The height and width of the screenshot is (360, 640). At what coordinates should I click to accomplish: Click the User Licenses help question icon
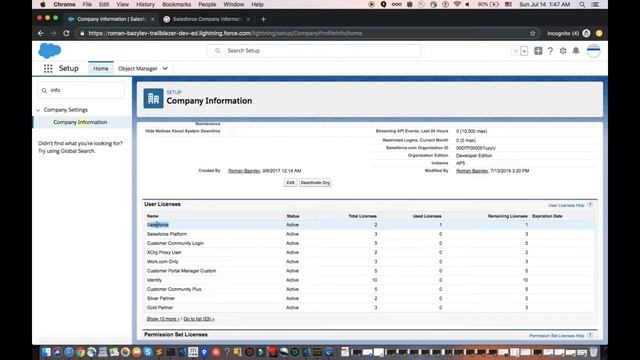[x=590, y=205]
